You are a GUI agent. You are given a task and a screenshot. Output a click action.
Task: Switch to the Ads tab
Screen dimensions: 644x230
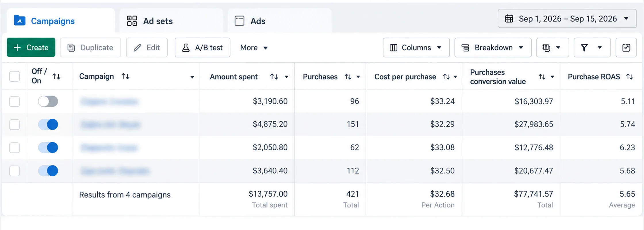coord(279,21)
